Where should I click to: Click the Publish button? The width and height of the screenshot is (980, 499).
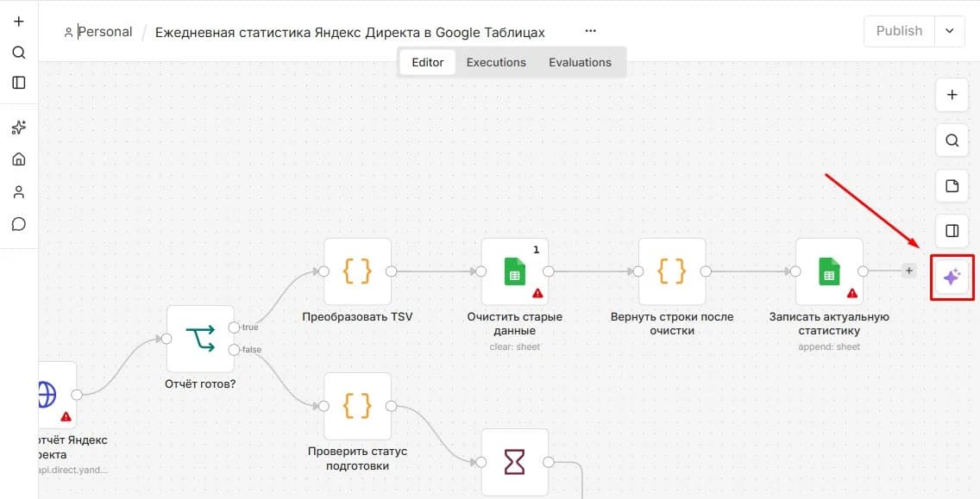(900, 31)
